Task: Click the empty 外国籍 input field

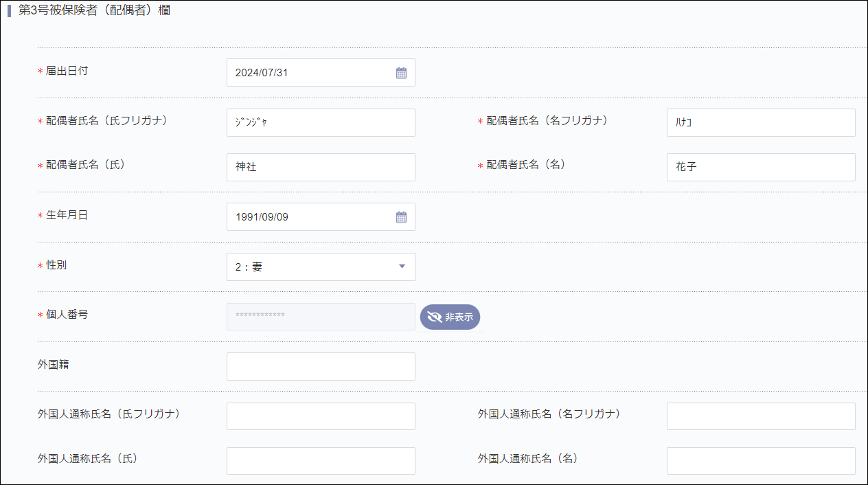Action: tap(321, 366)
